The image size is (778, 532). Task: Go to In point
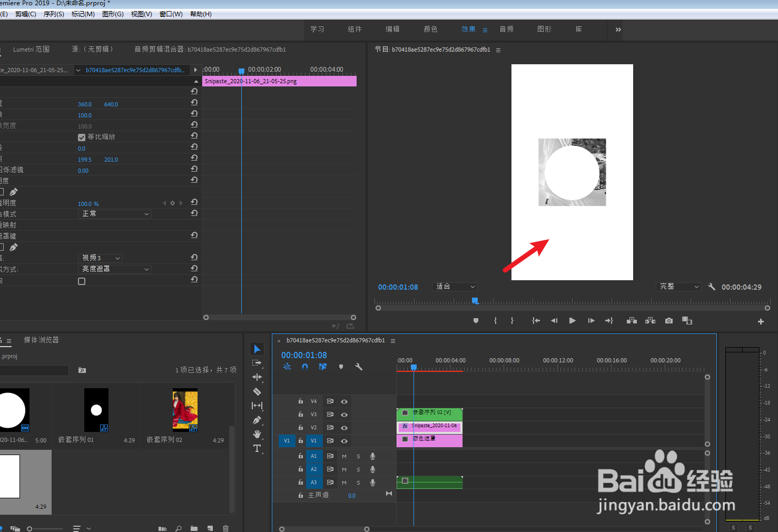(x=536, y=321)
